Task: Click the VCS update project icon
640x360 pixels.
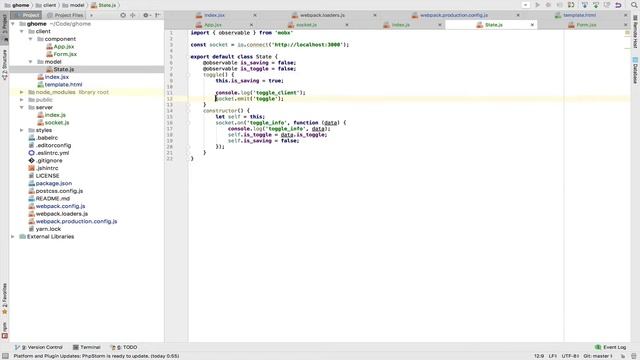Action: (x=584, y=5)
